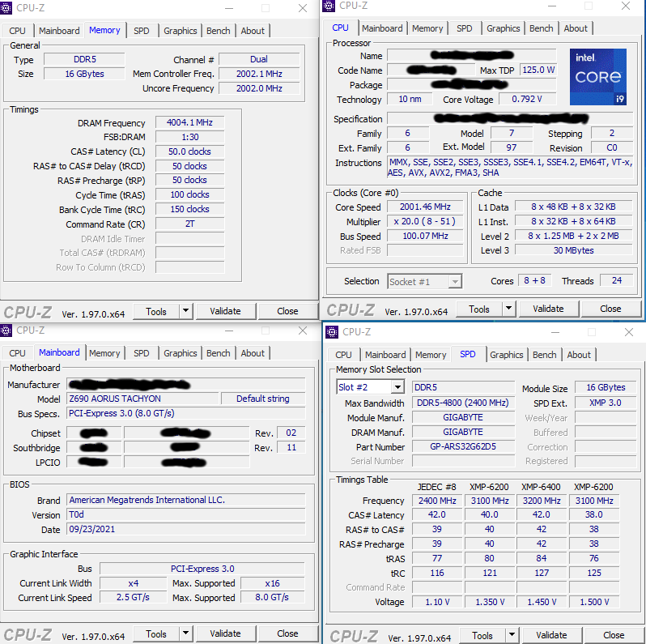Click the CPU-Z icon in SPD window title
The height and width of the screenshot is (644, 646).
(x=332, y=332)
